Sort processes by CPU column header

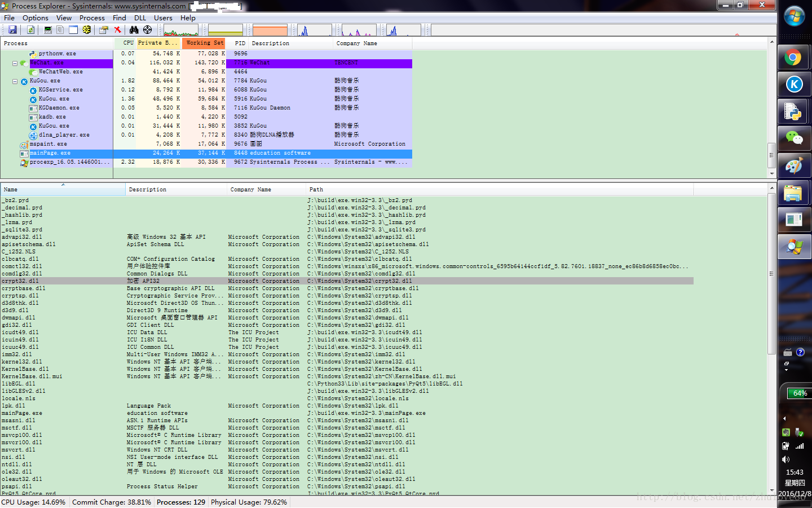pos(125,43)
